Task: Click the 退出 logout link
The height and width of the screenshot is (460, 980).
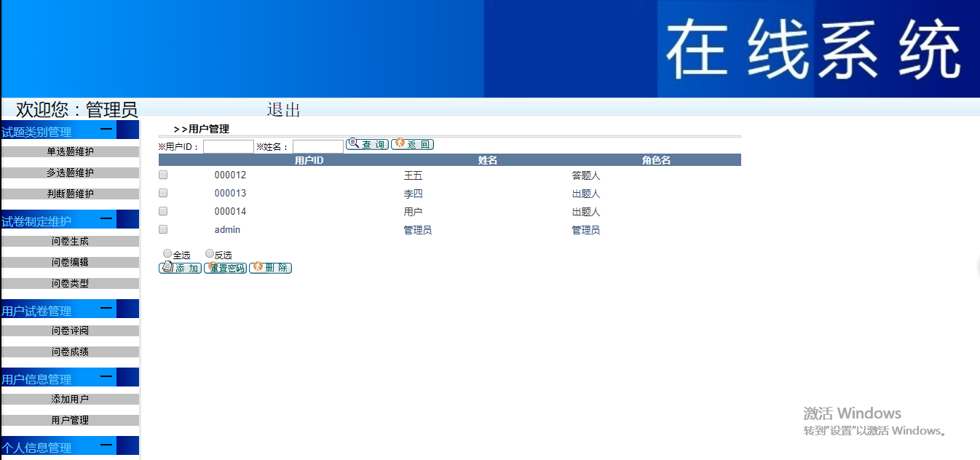Action: (x=284, y=110)
